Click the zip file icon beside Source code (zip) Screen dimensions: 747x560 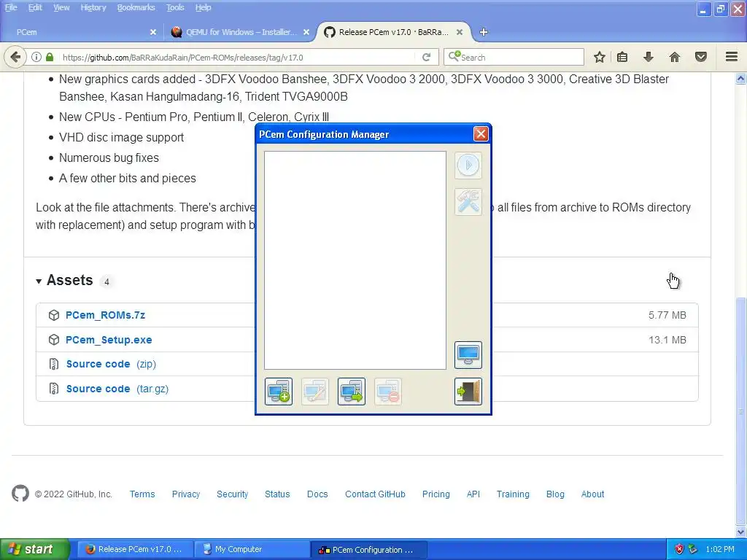click(x=54, y=365)
